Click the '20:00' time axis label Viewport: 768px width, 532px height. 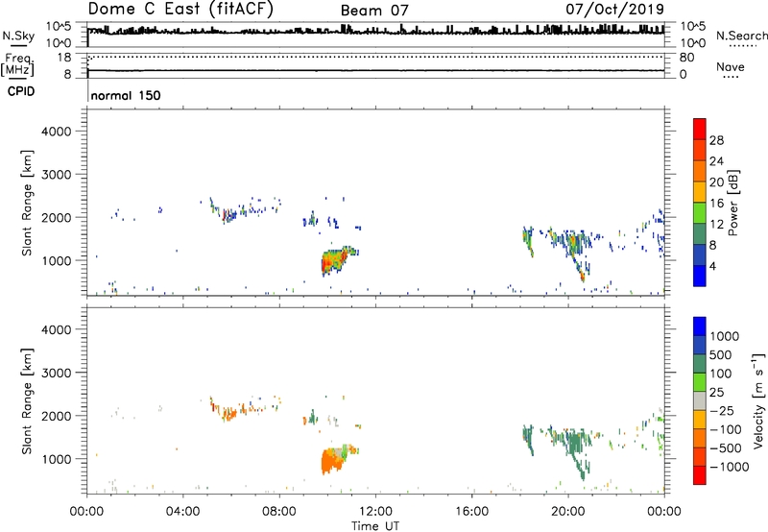coord(567,512)
